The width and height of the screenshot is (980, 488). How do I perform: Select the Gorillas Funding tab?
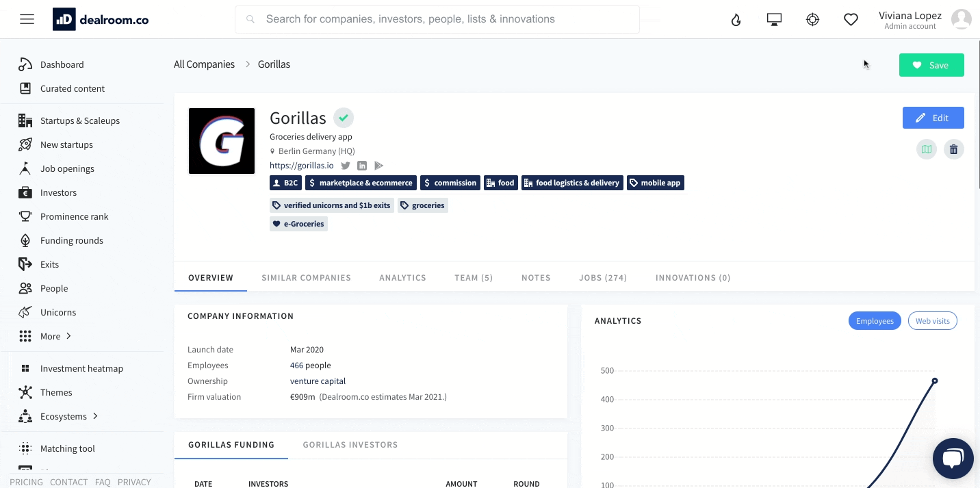[231, 445]
